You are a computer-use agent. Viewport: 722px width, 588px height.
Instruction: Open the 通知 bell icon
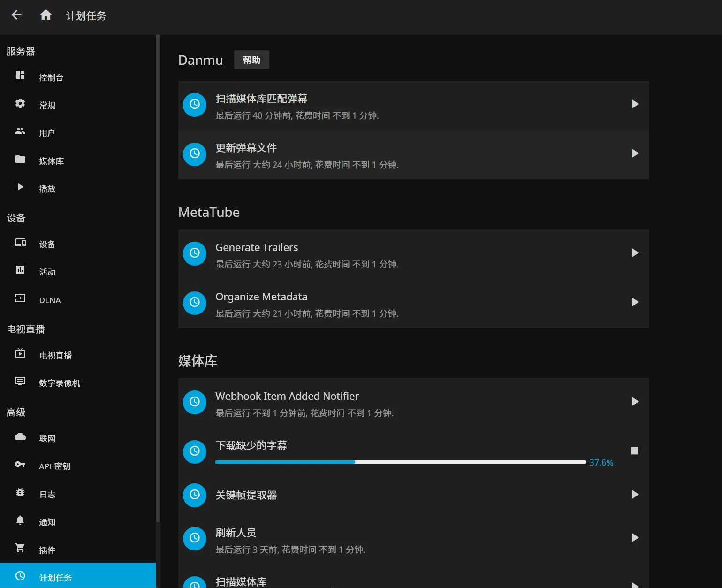pyautogui.click(x=20, y=520)
